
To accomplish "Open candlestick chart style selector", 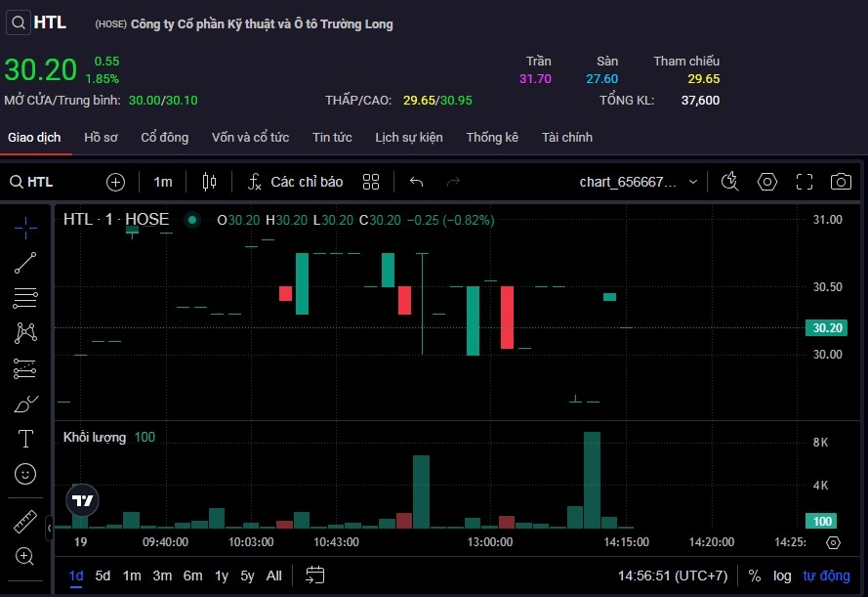I will [209, 182].
